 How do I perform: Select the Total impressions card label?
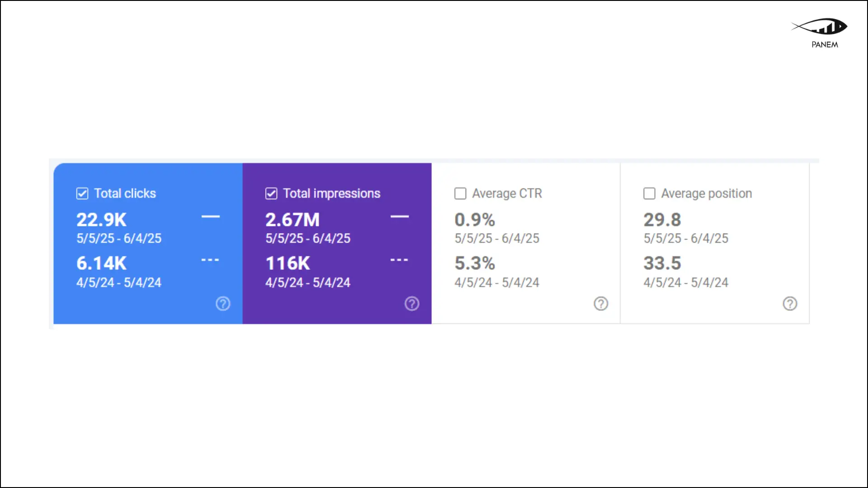pyautogui.click(x=331, y=194)
